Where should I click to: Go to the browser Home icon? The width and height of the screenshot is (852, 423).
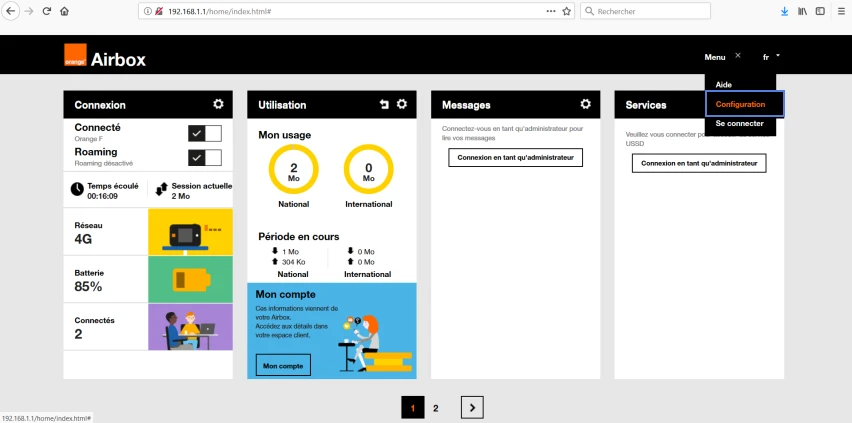tap(64, 11)
